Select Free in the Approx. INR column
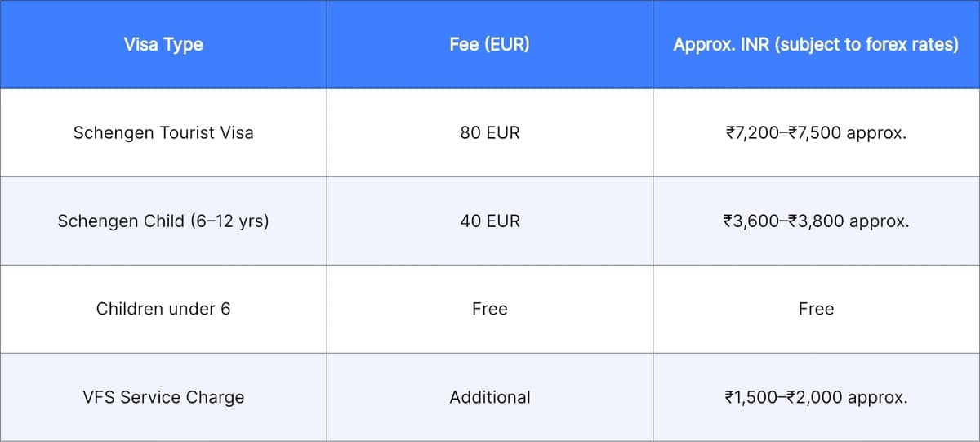 [x=816, y=309]
